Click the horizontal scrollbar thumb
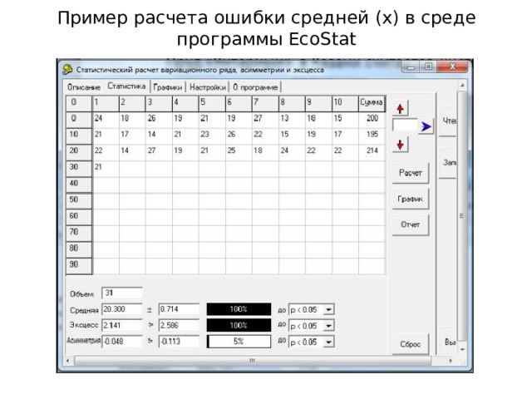The width and height of the screenshot is (532, 399). tap(253, 360)
